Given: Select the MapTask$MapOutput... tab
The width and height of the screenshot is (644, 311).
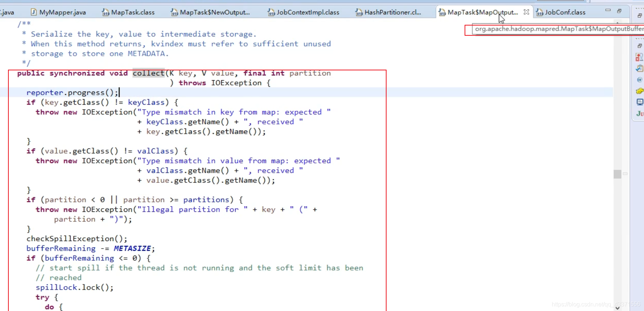Looking at the screenshot, I should click(478, 12).
